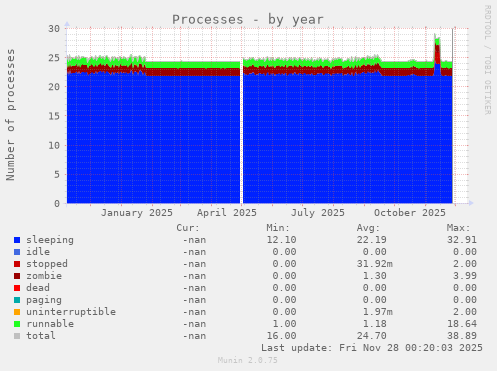Click uninterruptible average value 1.97m
Screen dimensions: 497x371
378,312
